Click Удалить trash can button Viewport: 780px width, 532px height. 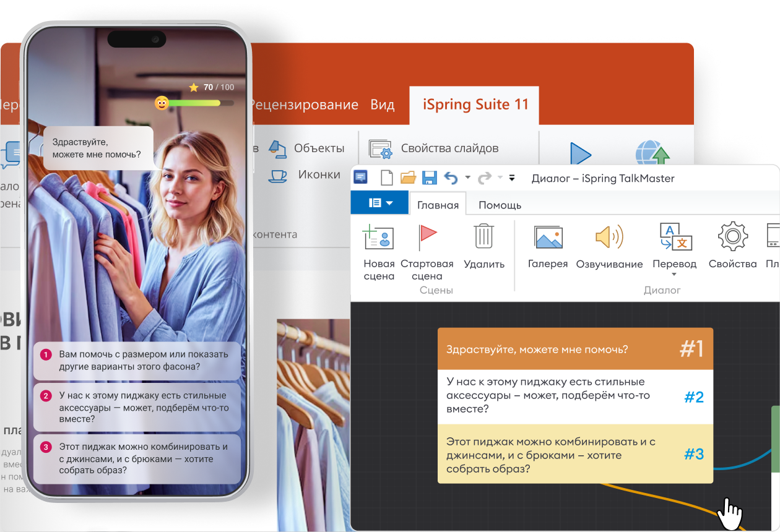pos(484,247)
